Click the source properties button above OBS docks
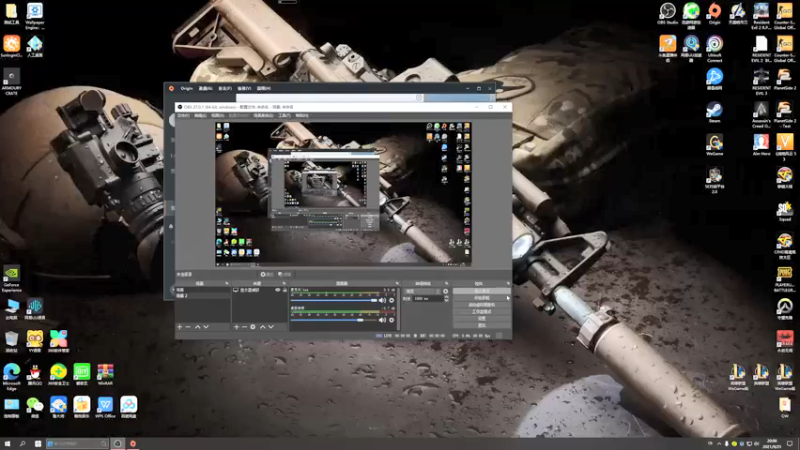This screenshot has height=450, width=800. 267,274
